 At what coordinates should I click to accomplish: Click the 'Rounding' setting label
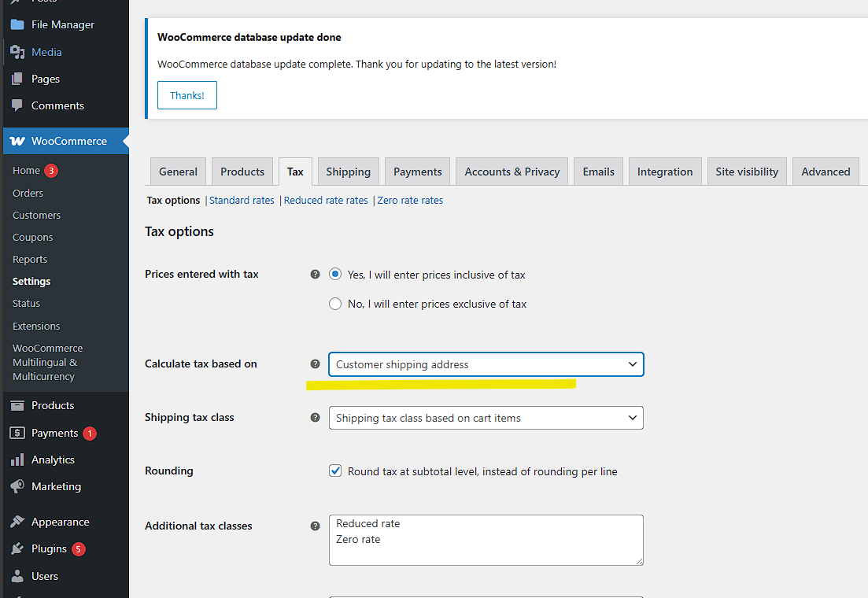tap(169, 471)
